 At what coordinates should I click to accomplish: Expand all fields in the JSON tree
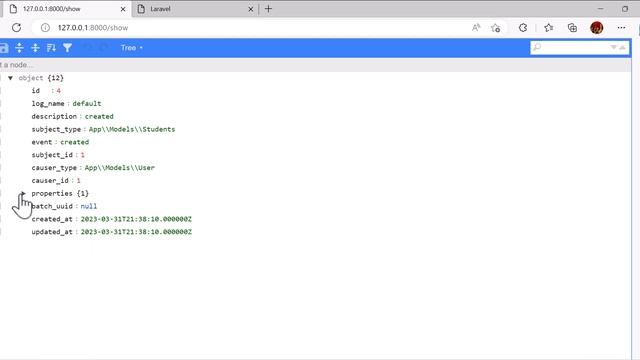(19, 48)
